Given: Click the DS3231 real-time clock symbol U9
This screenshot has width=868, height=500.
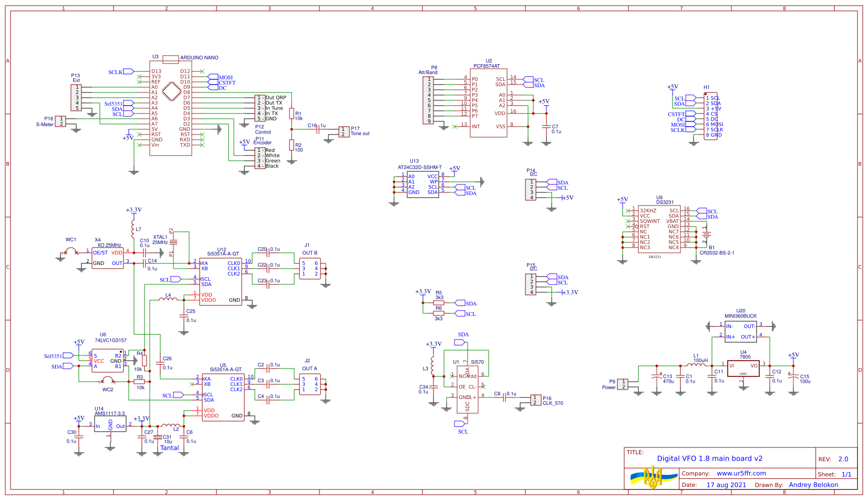Looking at the screenshot, I should click(x=659, y=229).
